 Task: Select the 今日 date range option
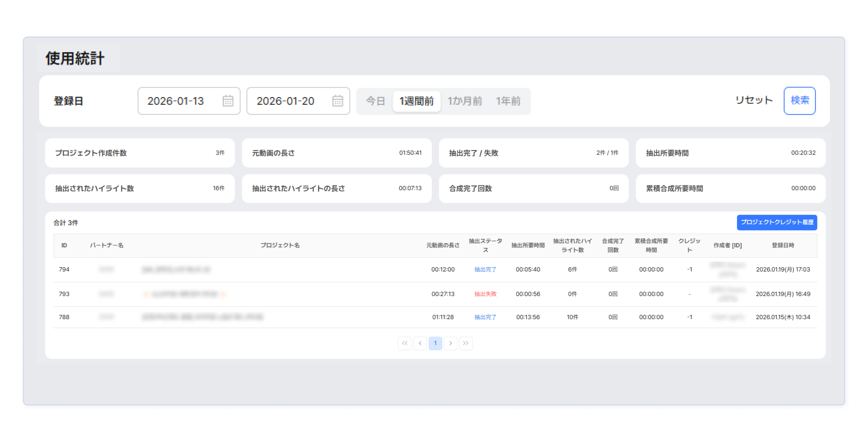pos(375,101)
